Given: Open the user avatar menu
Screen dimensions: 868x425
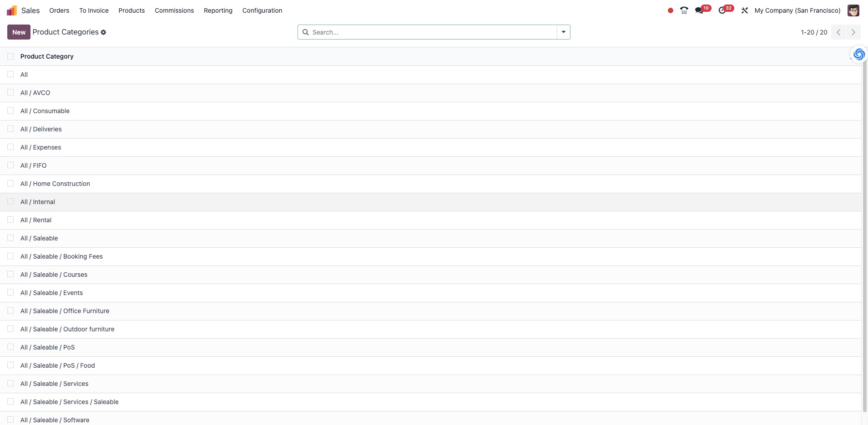Looking at the screenshot, I should (853, 10).
